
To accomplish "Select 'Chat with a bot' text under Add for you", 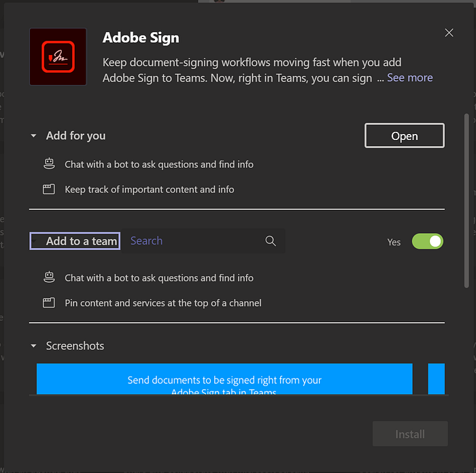I will click(158, 164).
